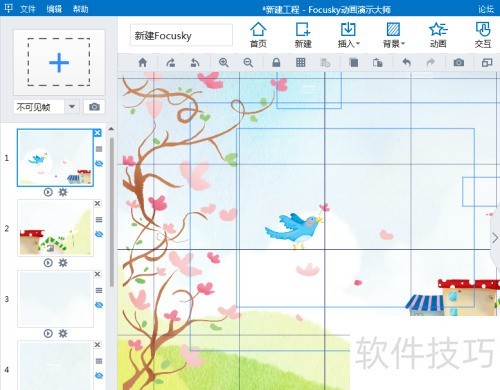
Task: Add a new frame with the plus box
Action: 59,62
